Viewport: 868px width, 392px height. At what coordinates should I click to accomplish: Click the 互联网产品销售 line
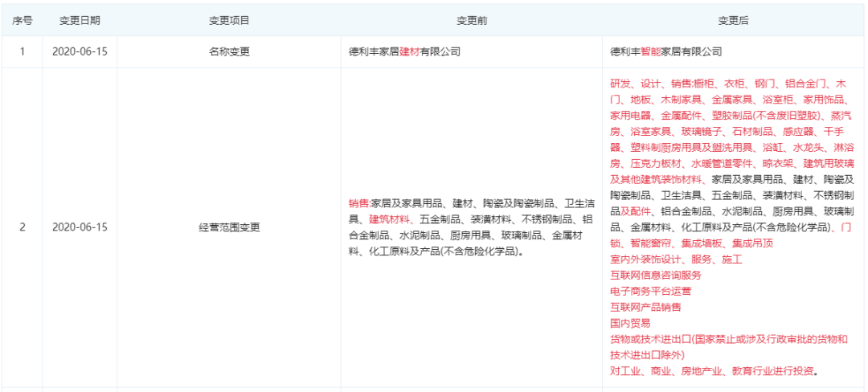(645, 307)
